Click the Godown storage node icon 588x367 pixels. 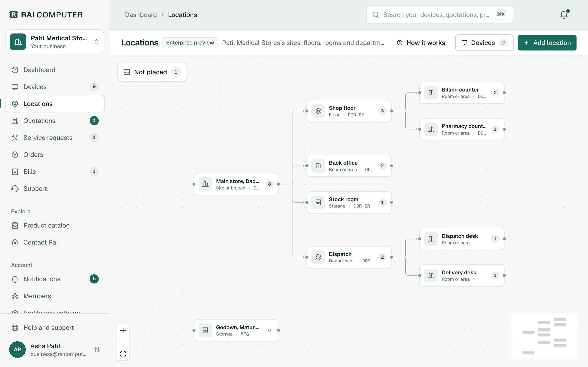205,330
